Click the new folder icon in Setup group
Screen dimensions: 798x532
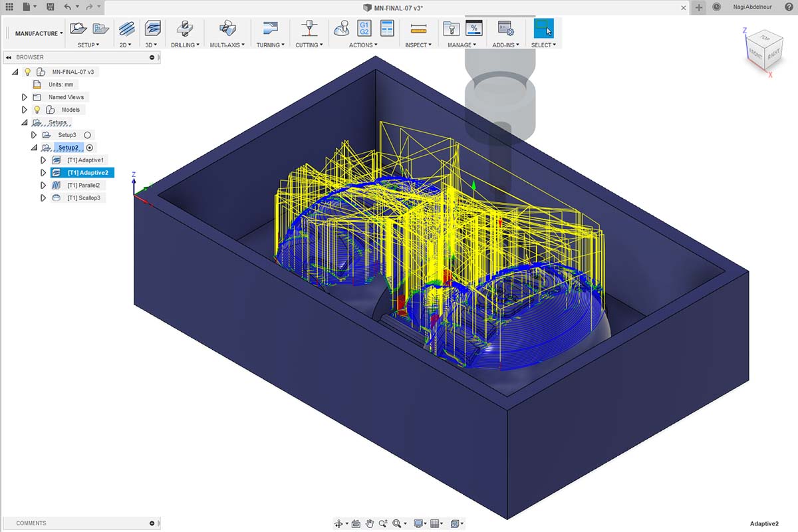point(101,29)
